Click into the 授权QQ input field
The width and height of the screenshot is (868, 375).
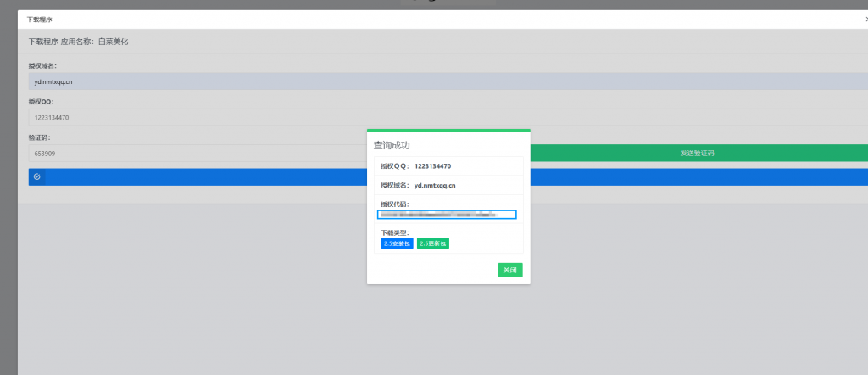[339, 117]
